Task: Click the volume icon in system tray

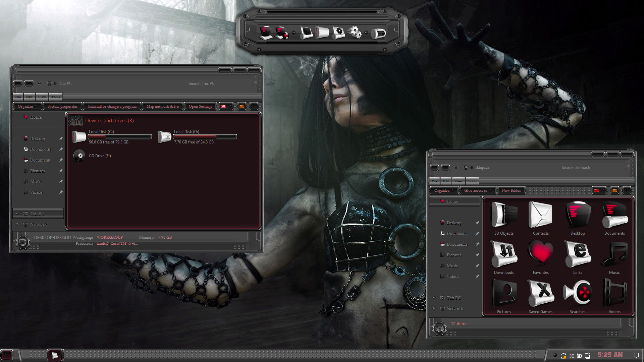Action: tap(571, 356)
